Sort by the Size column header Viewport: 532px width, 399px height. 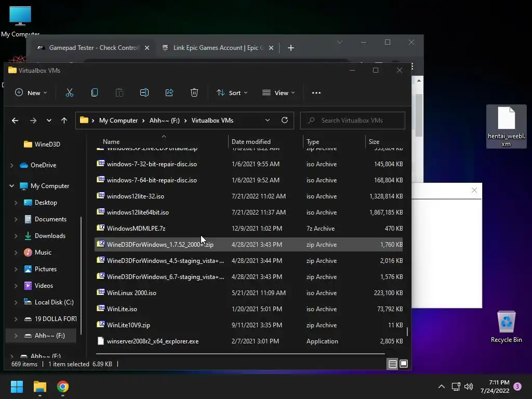[x=374, y=142]
